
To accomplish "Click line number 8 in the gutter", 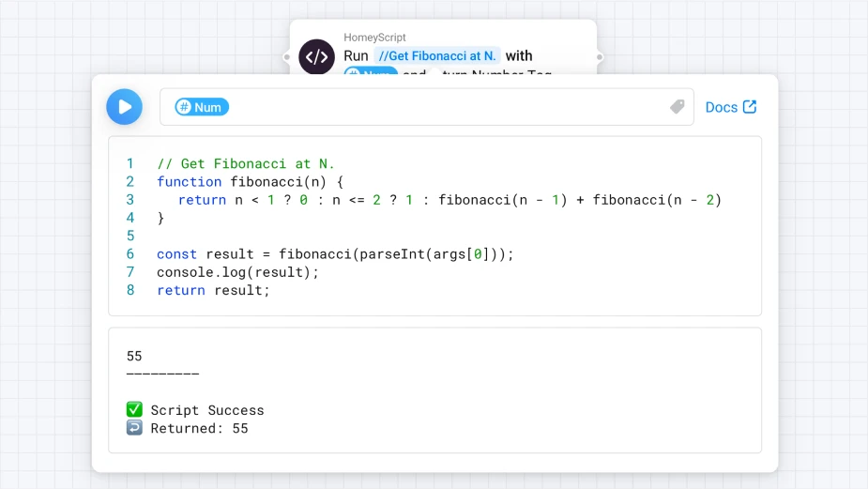I will 130,290.
